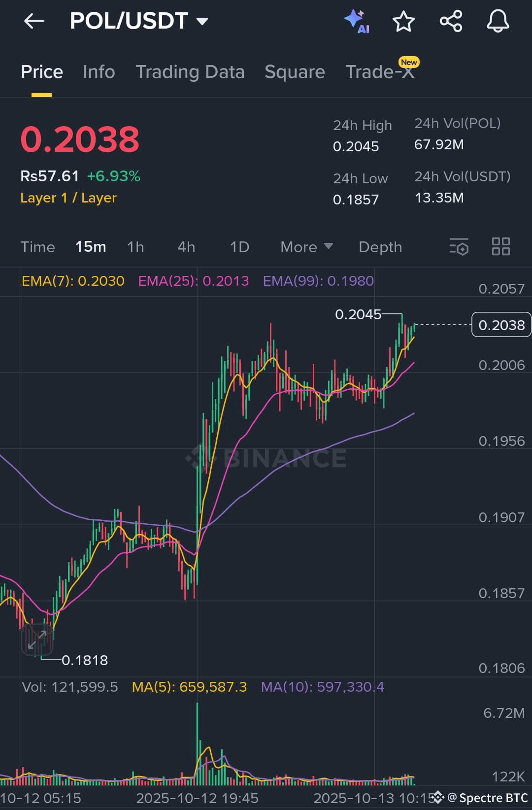Select the Time chart interval
This screenshot has height=810, width=532.
coord(38,247)
